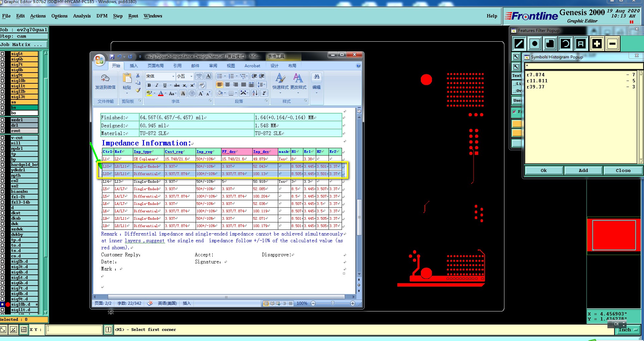Click the Word zoom slider handle
Viewport: 644px width, 341px height.
(333, 303)
